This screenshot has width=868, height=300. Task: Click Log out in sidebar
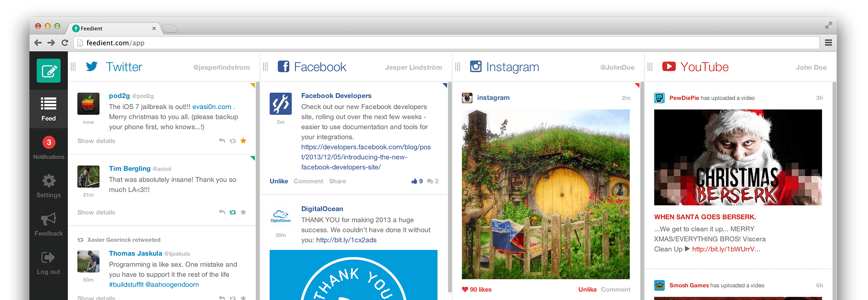(x=49, y=262)
